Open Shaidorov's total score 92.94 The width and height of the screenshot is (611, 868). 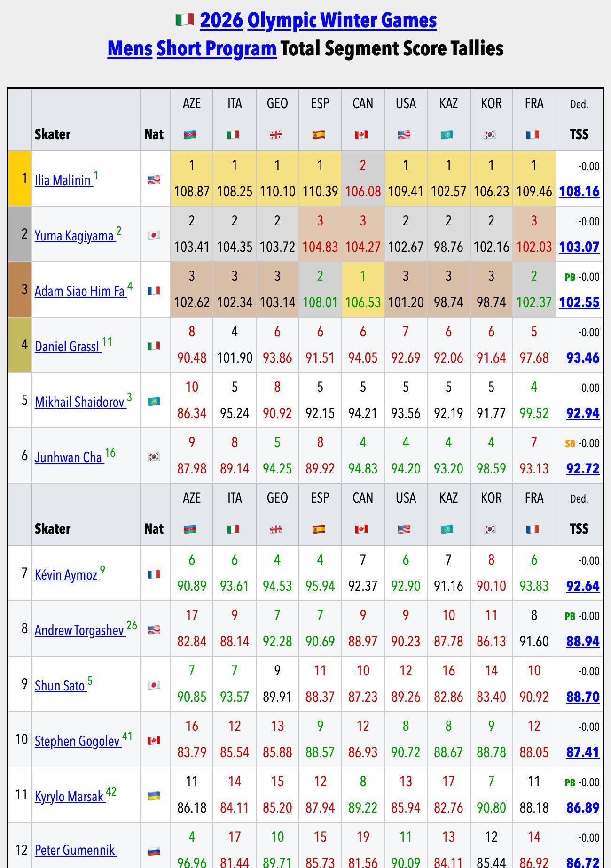click(x=583, y=413)
